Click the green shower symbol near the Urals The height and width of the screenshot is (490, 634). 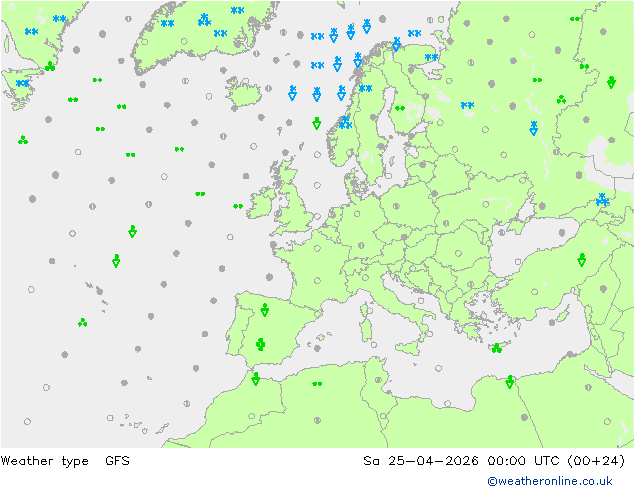611,82
